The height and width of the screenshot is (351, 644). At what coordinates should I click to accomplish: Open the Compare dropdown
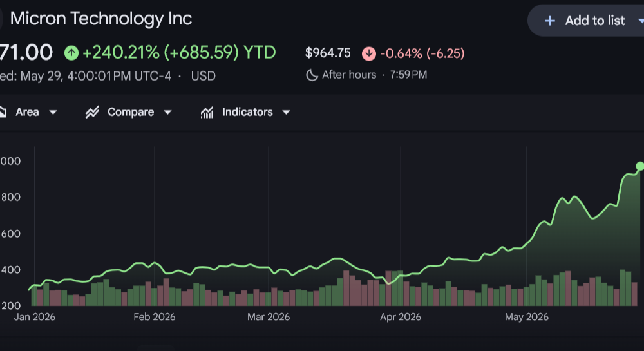point(129,112)
